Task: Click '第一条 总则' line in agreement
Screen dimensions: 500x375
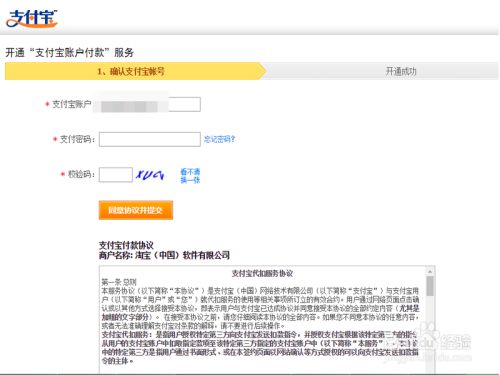Action: (119, 282)
